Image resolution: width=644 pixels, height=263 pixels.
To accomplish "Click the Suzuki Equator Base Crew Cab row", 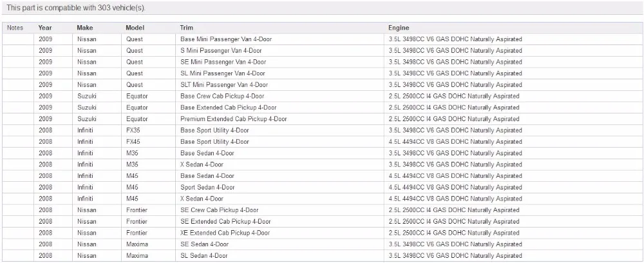I will 322,96.
